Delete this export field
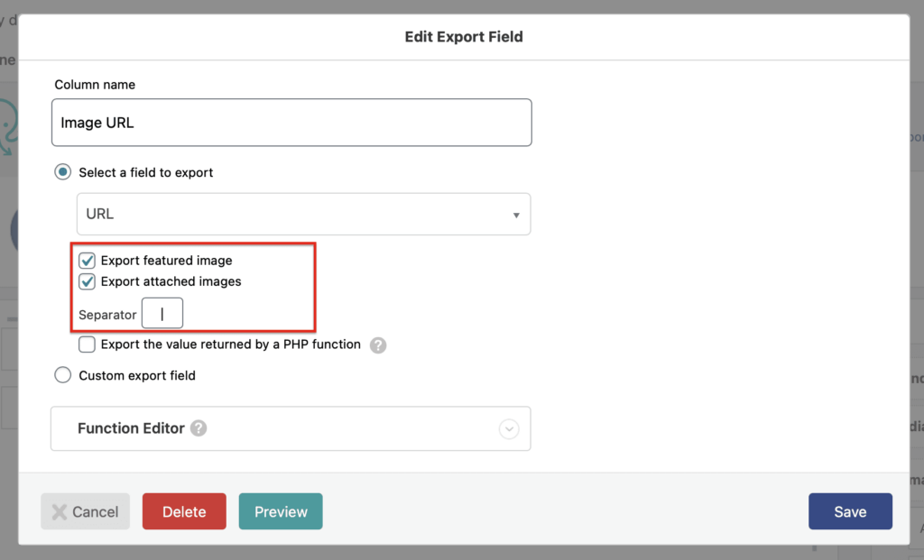 183,511
